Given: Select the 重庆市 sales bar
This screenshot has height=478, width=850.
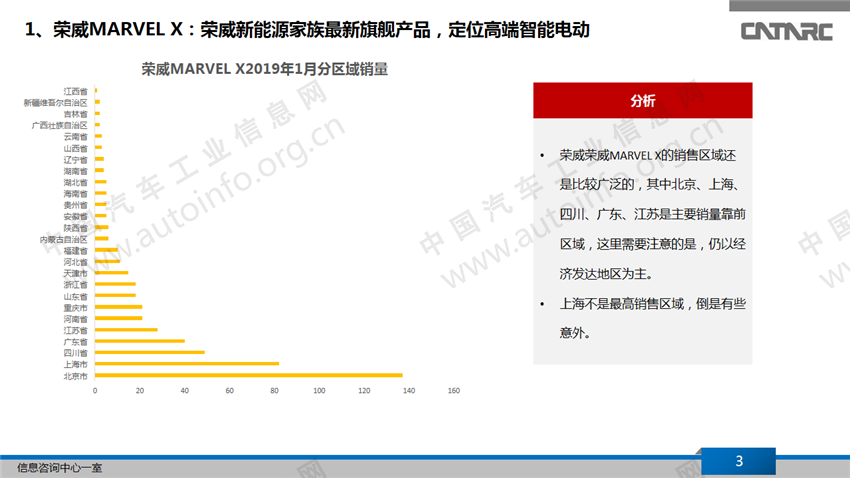Looking at the screenshot, I should pos(119,307).
